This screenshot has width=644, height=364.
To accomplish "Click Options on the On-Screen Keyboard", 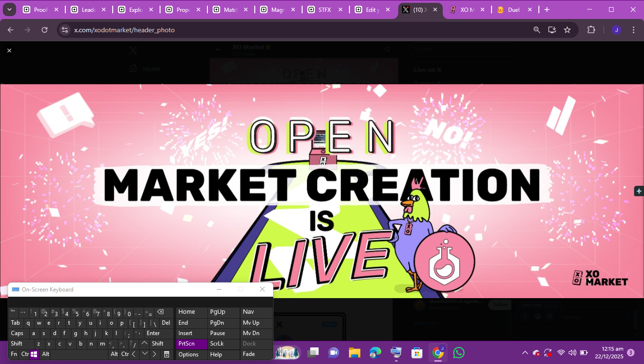I will pos(188,355).
